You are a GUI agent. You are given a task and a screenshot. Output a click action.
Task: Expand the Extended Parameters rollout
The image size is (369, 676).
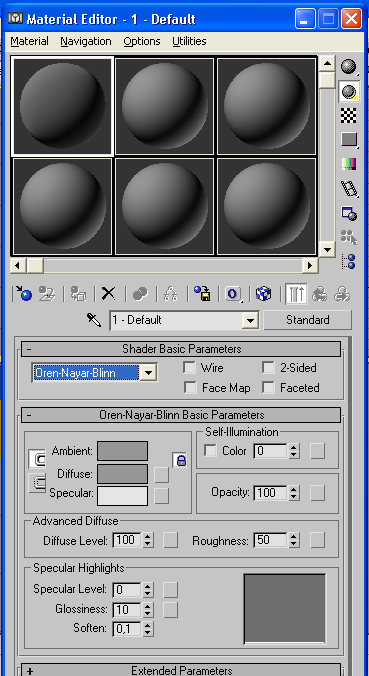pos(181,670)
